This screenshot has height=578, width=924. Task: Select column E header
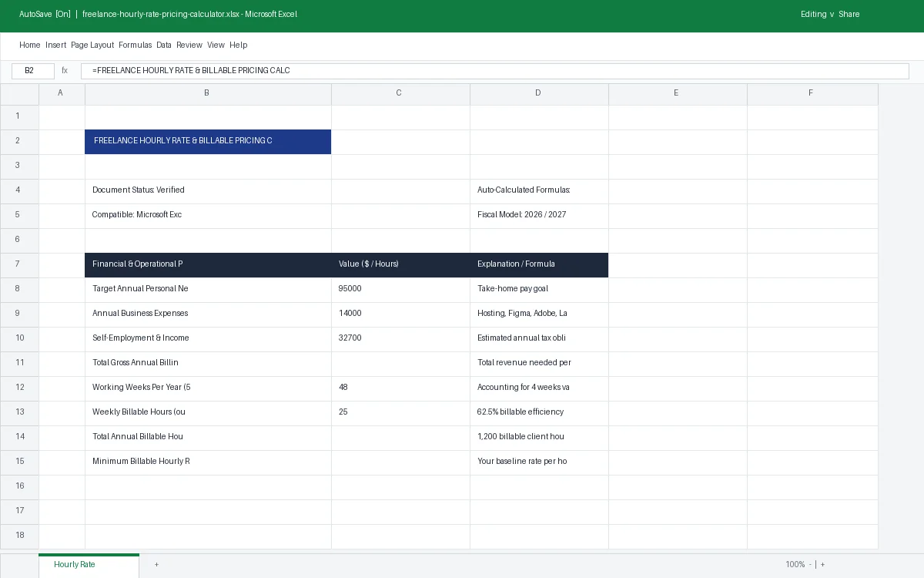[x=678, y=93]
